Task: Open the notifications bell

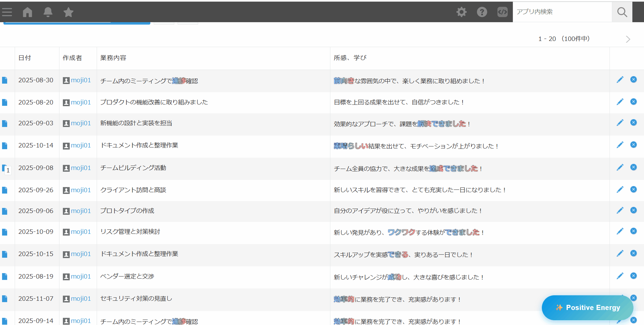Action: [48, 12]
